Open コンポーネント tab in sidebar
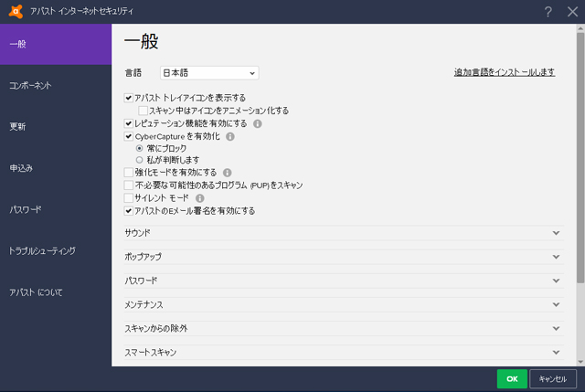The height and width of the screenshot is (392, 585). tap(56, 85)
